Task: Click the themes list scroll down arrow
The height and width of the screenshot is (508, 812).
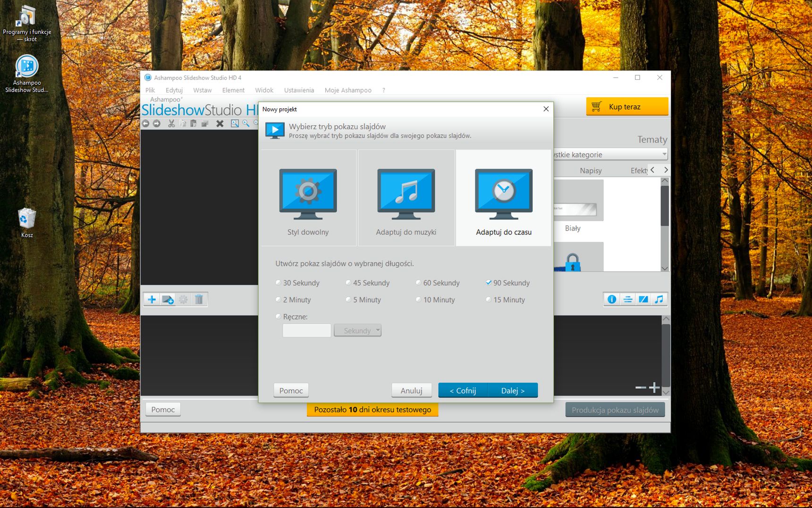Action: point(665,268)
